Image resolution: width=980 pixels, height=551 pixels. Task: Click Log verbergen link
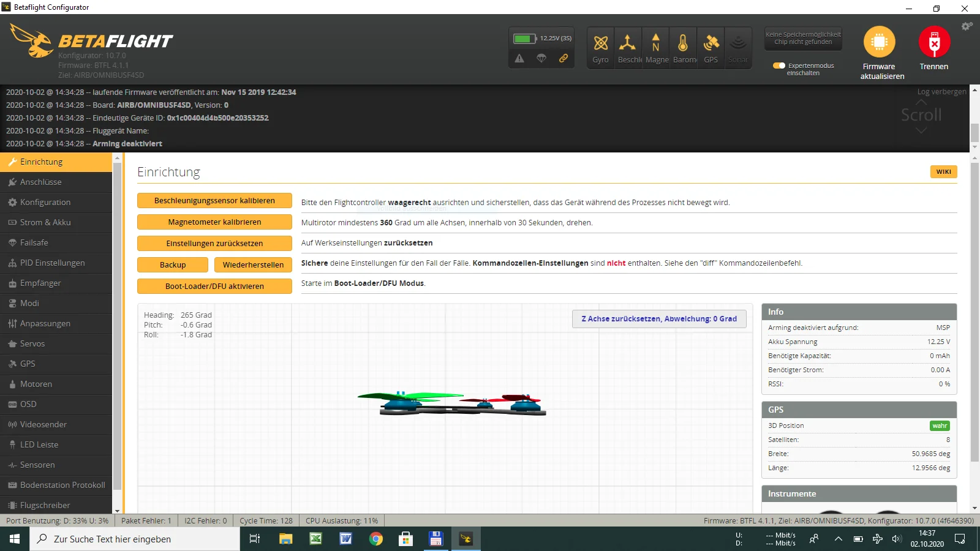[x=941, y=92]
